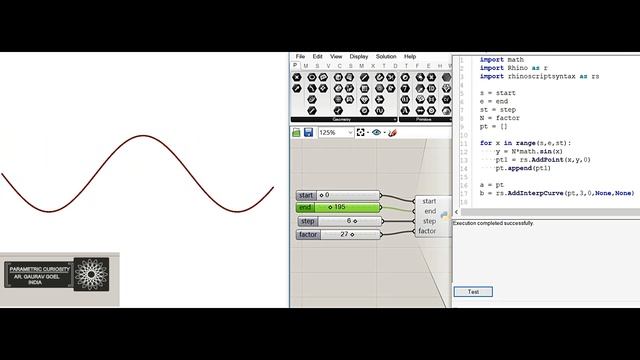The image size is (640, 360).
Task: Click the "Execution completed successfully" output message
Action: [493, 223]
